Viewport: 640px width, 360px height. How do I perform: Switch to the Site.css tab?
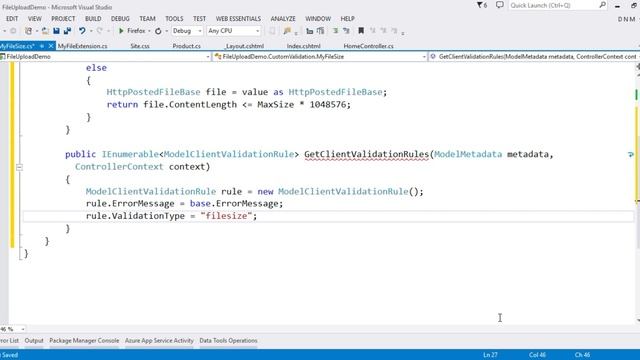140,46
